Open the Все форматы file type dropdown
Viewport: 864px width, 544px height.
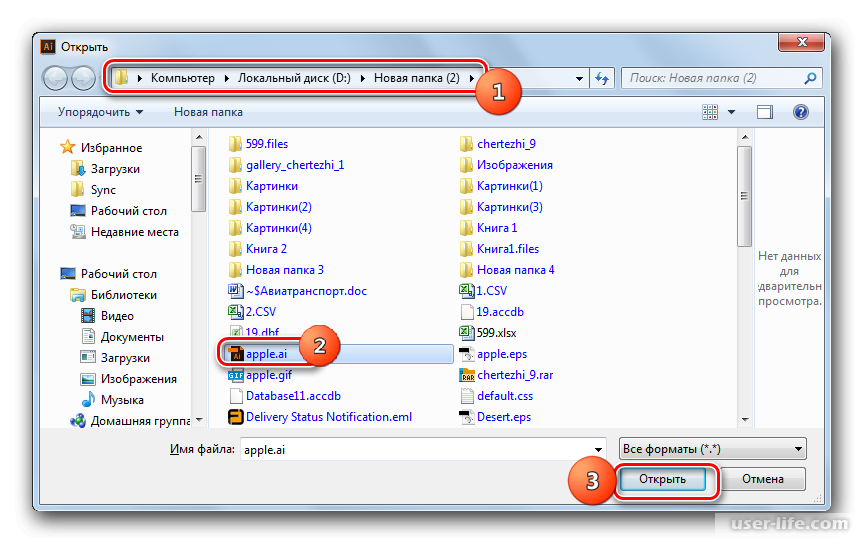pos(712,449)
